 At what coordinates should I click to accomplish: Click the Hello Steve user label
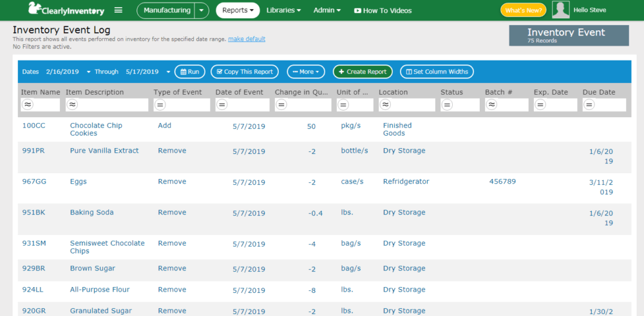pos(590,10)
